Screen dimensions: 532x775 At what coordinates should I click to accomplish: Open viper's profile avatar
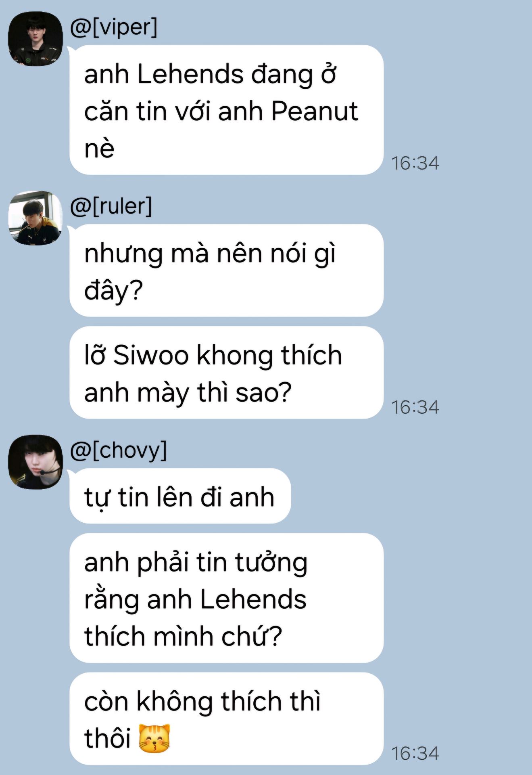(35, 39)
